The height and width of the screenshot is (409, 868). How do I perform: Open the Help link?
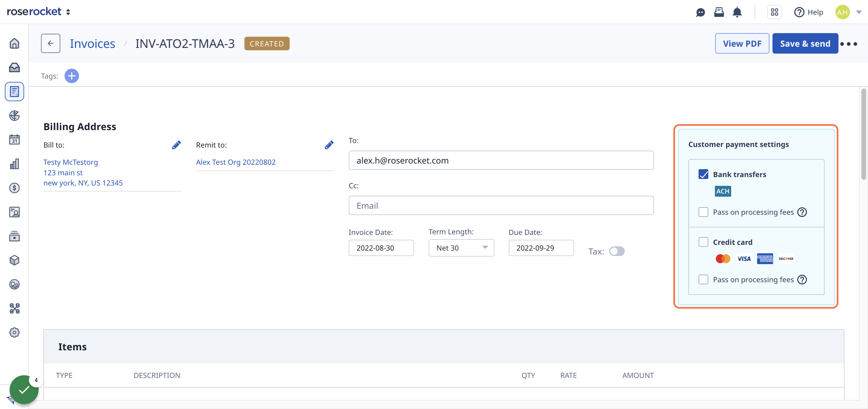point(808,12)
